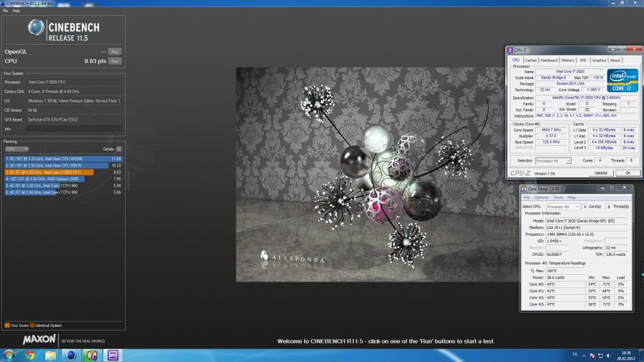The image size is (644, 362).
Task: Run the OpenGL benchmark
Action: (114, 52)
